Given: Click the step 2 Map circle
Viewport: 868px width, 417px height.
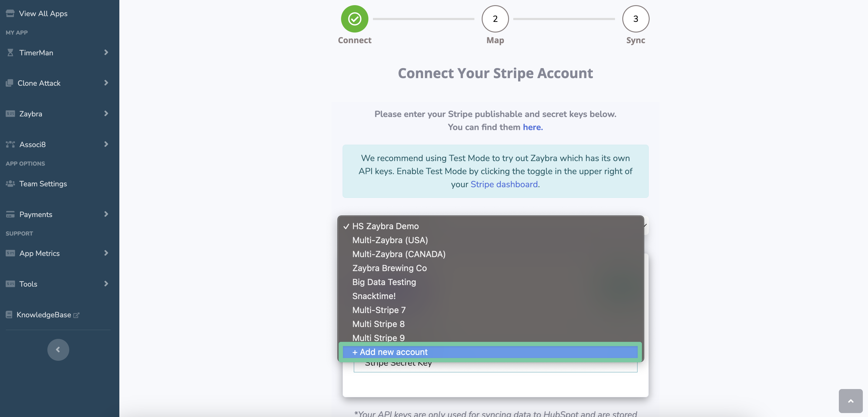Looking at the screenshot, I should point(495,19).
